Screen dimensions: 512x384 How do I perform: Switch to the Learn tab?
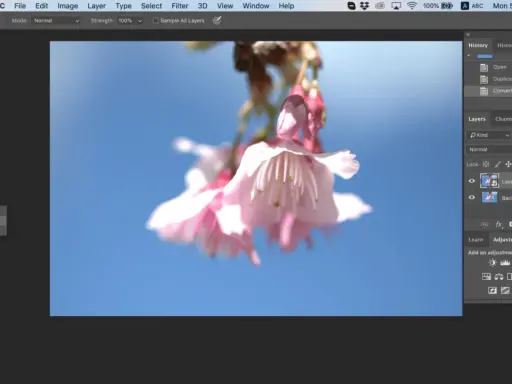coord(476,240)
